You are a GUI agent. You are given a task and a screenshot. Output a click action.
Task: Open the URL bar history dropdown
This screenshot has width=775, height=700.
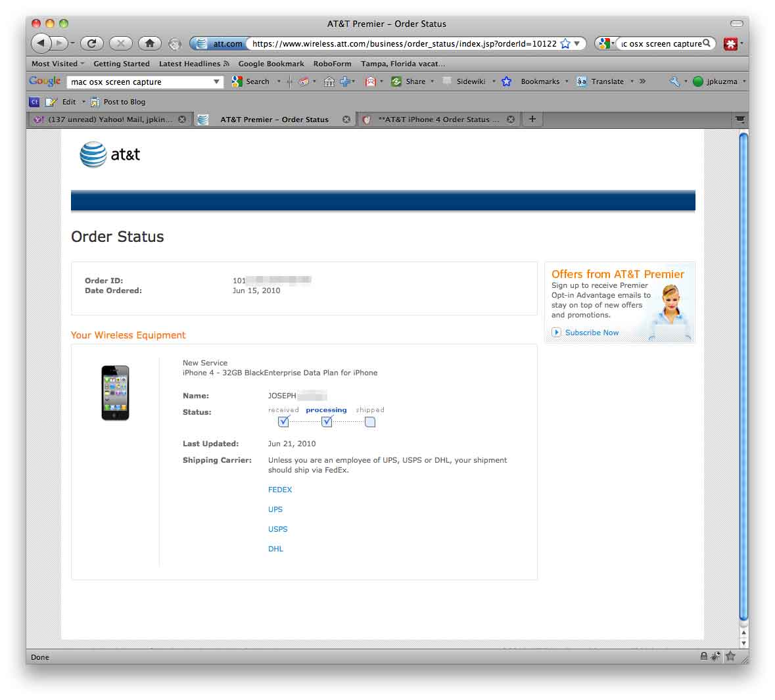pyautogui.click(x=576, y=43)
